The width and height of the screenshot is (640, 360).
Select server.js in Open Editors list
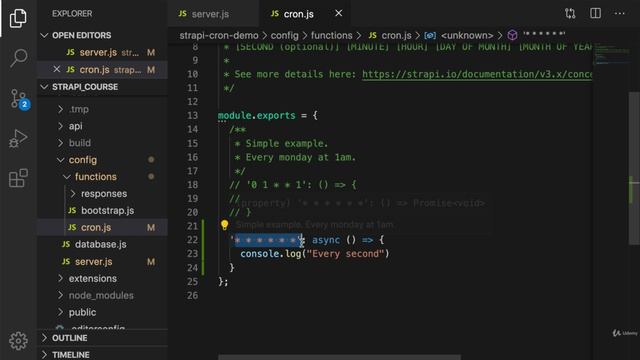click(98, 53)
